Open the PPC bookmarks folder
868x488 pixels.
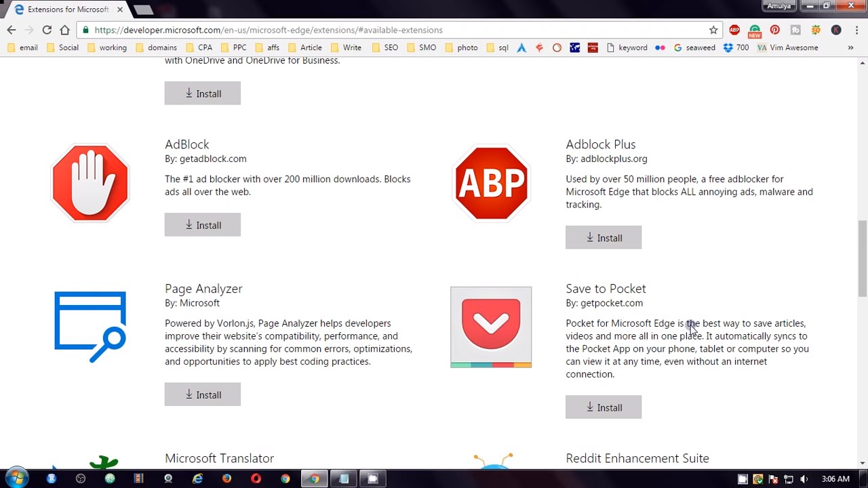point(233,47)
